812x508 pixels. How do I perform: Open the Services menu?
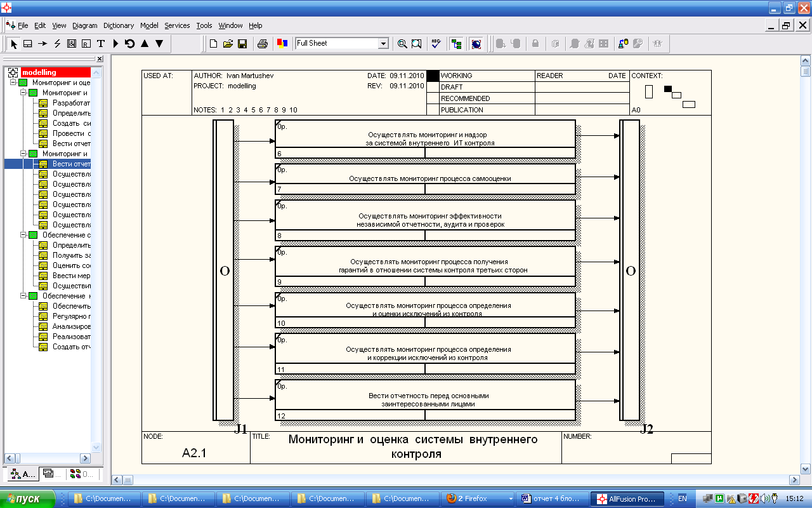point(177,25)
